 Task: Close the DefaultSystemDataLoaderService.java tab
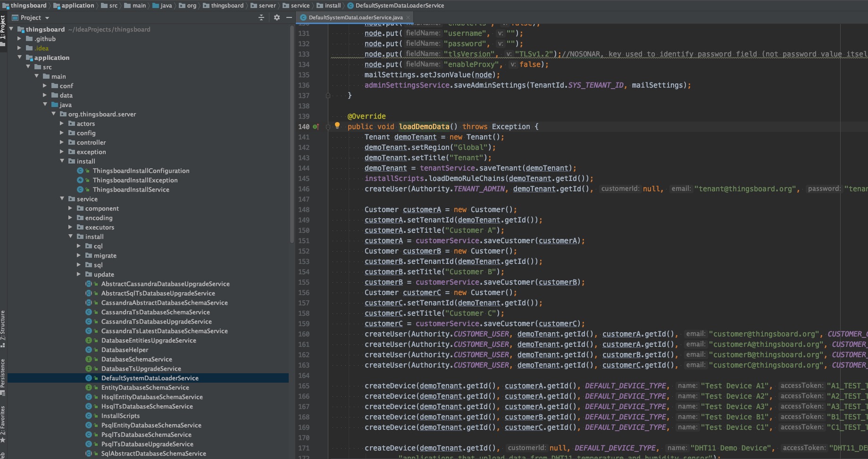click(409, 17)
